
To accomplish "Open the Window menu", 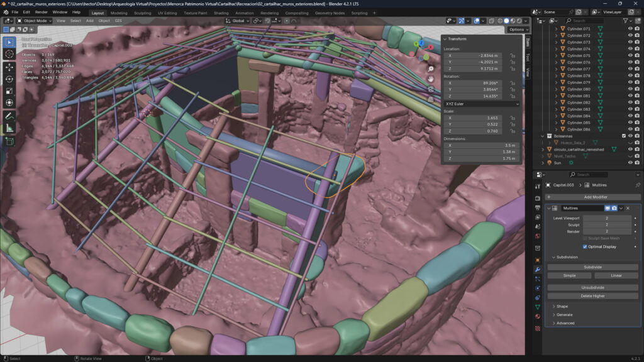I will pos(60,13).
